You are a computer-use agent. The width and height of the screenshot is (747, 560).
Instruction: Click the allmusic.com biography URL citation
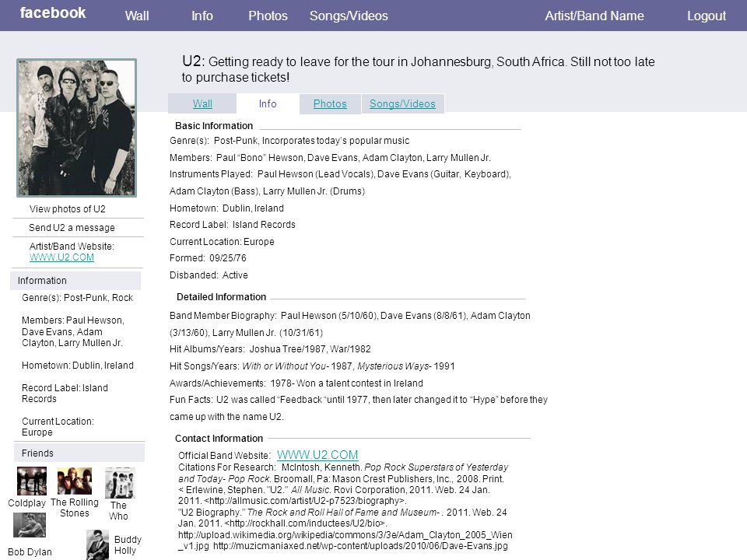[x=305, y=500]
